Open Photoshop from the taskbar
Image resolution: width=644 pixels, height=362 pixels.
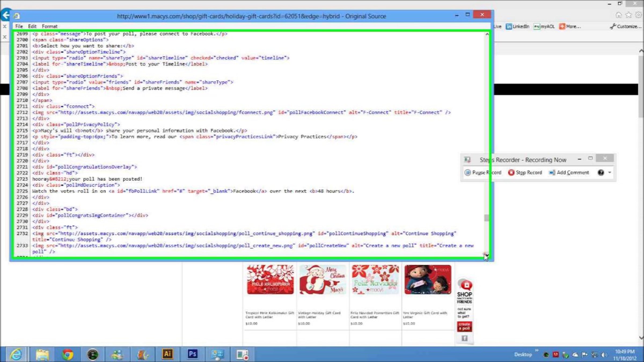(192, 354)
